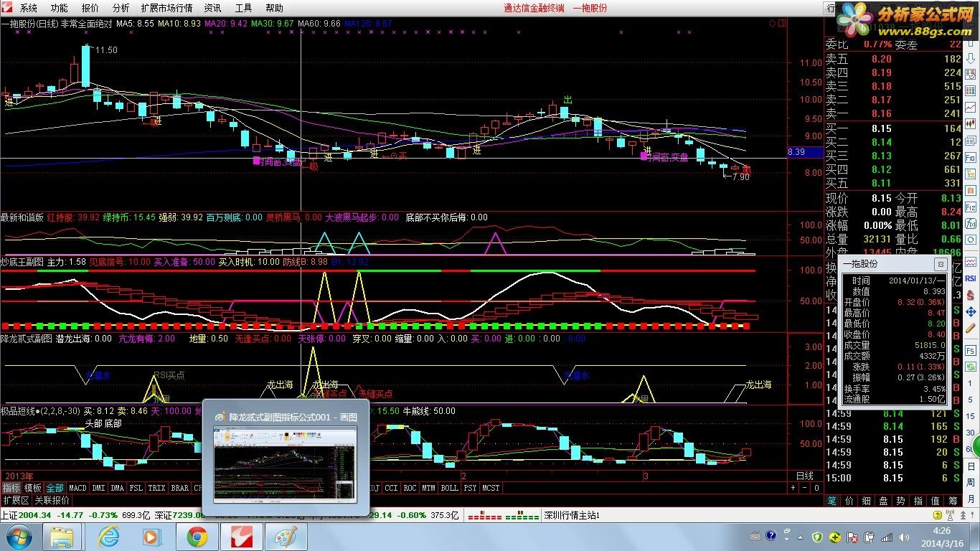Select the 盘 tab in quote panel
This screenshot has height=551, width=980.
(x=884, y=501)
